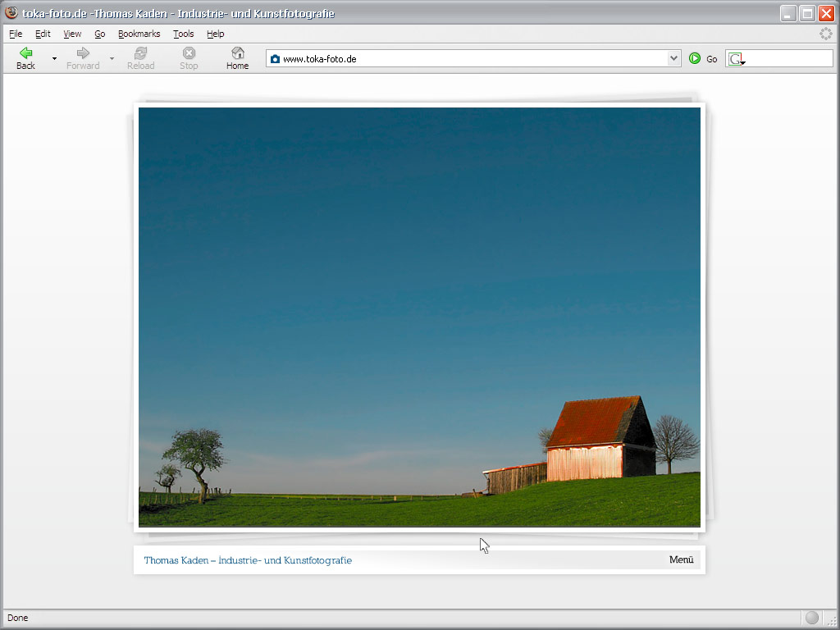Click the www.toka-foto.de address field

[468, 59]
